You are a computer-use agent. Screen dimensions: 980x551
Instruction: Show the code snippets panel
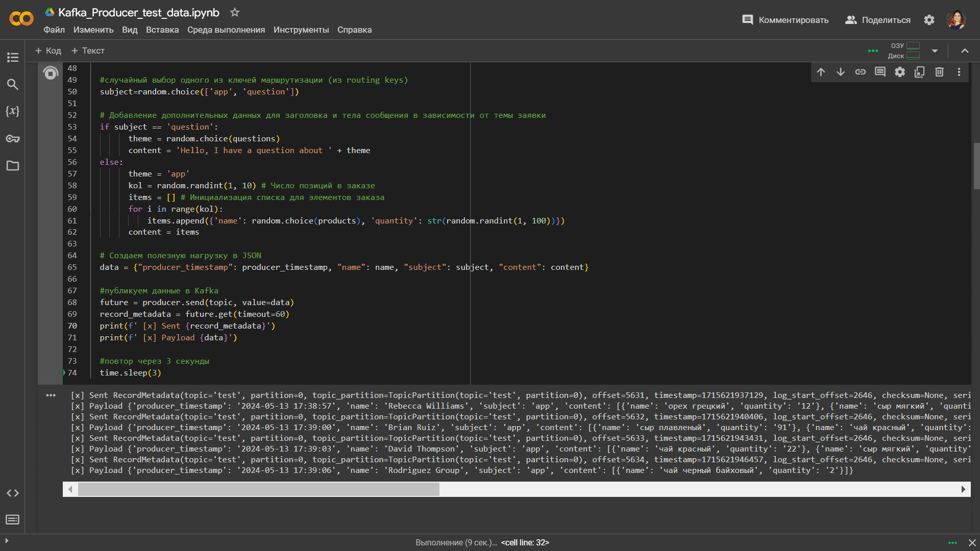click(x=13, y=493)
